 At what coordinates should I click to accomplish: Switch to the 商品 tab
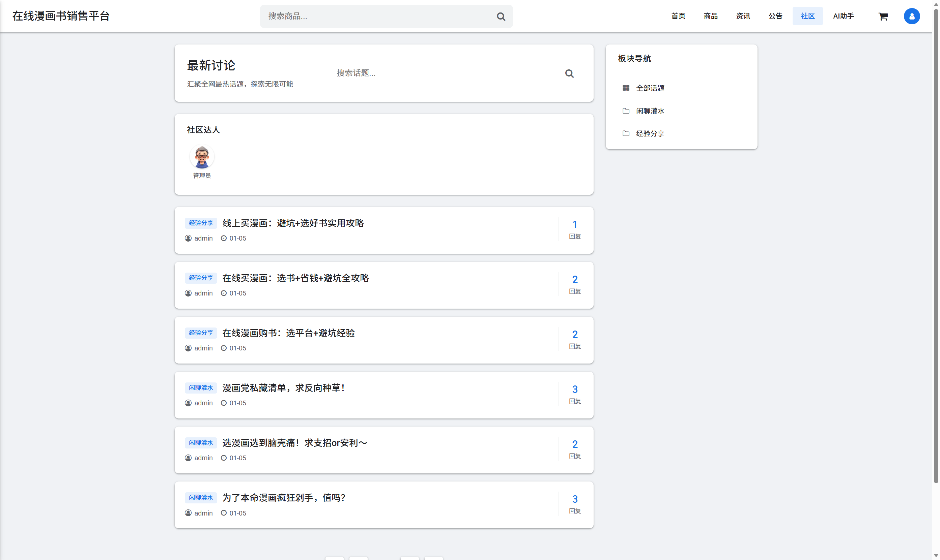pos(710,16)
